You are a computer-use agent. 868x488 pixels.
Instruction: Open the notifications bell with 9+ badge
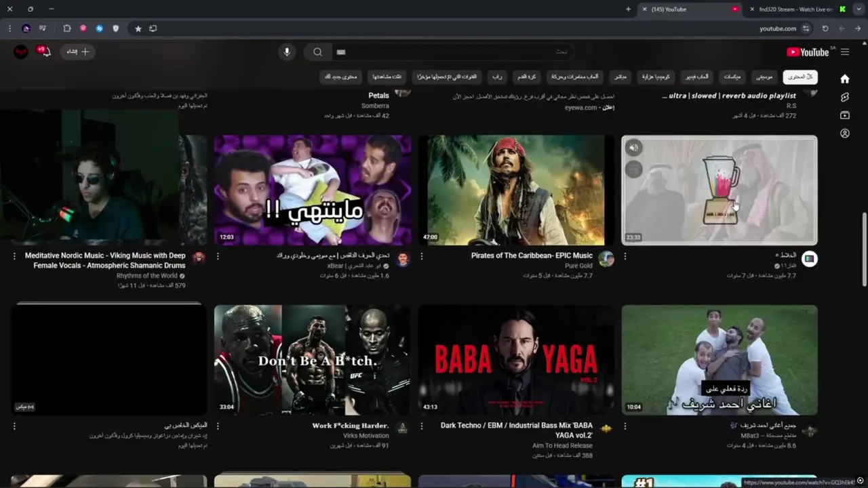tap(44, 52)
